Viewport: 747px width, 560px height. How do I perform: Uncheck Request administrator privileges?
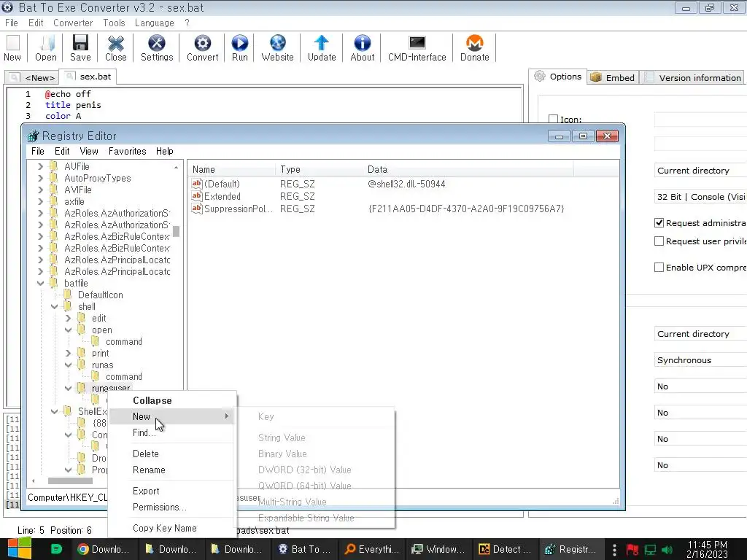pos(659,223)
